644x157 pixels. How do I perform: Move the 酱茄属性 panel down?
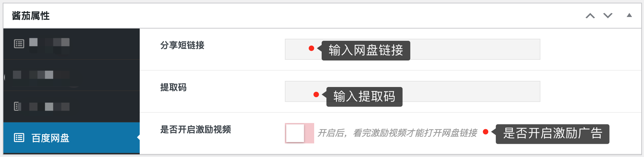tap(608, 16)
